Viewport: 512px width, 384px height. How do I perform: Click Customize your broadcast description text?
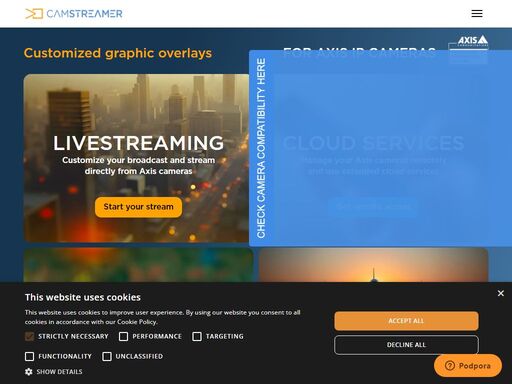pyautogui.click(x=138, y=166)
